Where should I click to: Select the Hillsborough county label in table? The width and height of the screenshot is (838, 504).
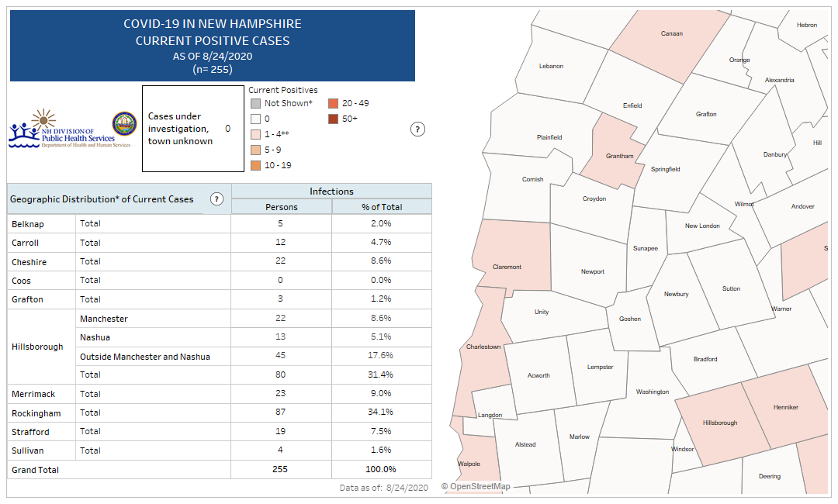[x=37, y=347]
